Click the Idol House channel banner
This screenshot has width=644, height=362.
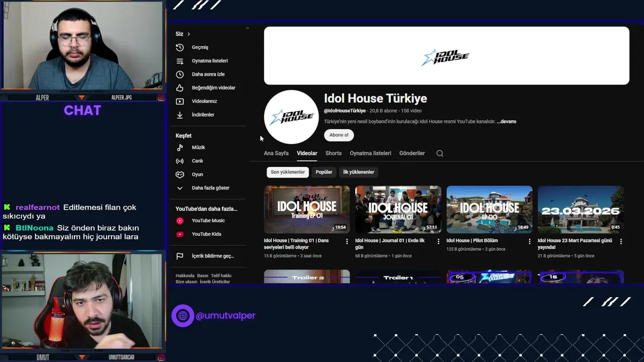pos(446,56)
